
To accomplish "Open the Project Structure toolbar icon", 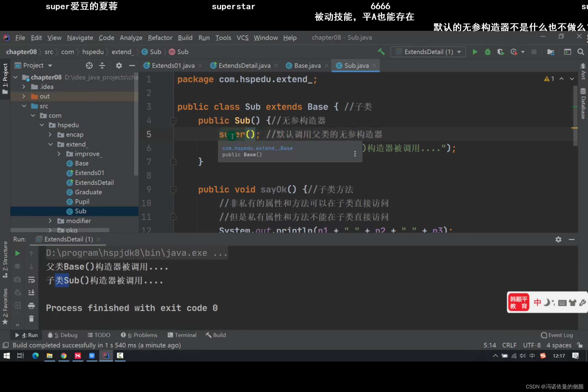I will (x=551, y=52).
